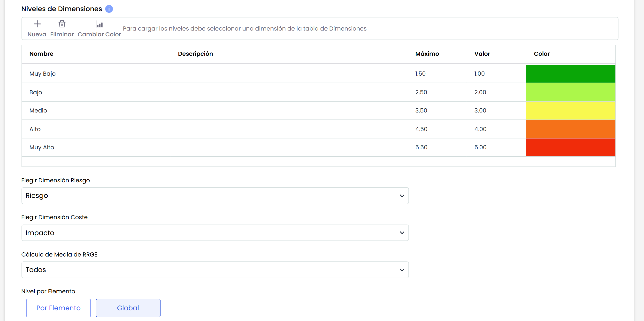Screen dimensions: 644x321
Task: Click the 4.00 valor cell
Action: point(481,129)
